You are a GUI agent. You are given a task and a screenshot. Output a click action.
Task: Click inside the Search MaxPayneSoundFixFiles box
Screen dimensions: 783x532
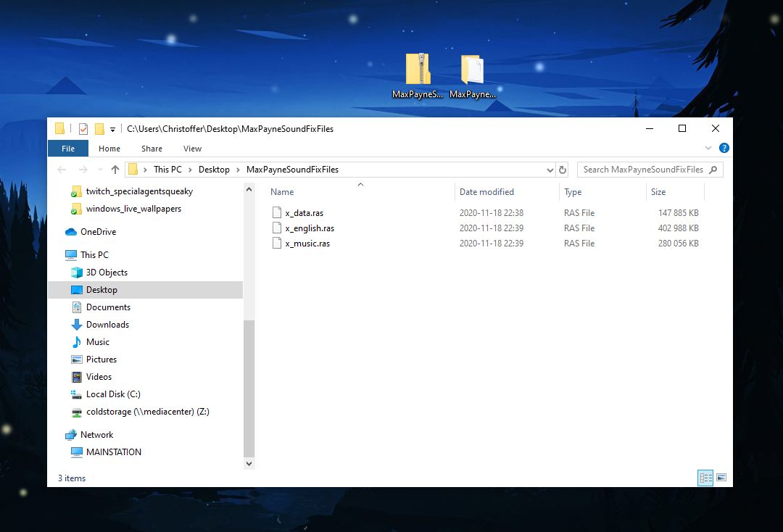[642, 169]
